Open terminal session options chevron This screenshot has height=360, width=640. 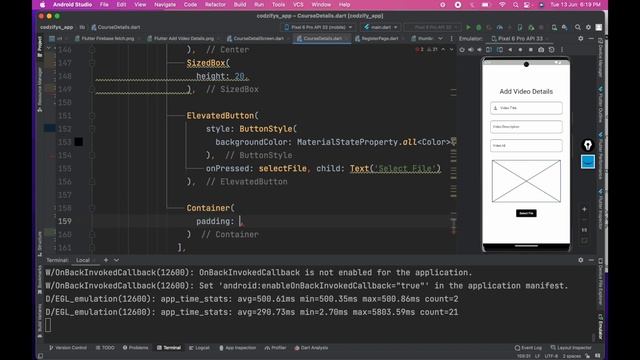(117, 260)
